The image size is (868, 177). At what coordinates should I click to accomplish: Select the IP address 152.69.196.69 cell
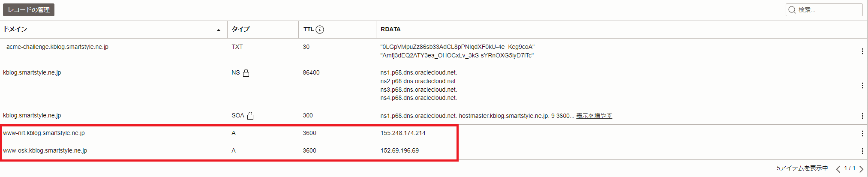(x=399, y=151)
